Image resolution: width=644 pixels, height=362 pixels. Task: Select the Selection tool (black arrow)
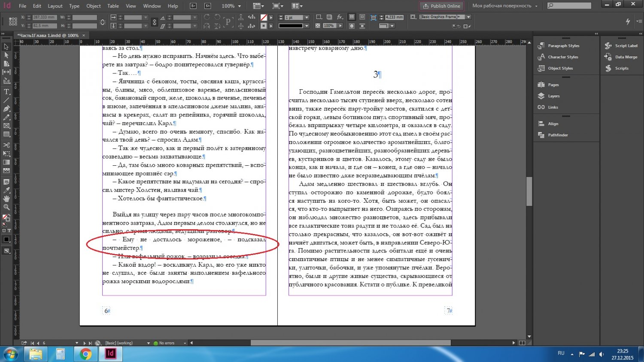(6, 47)
